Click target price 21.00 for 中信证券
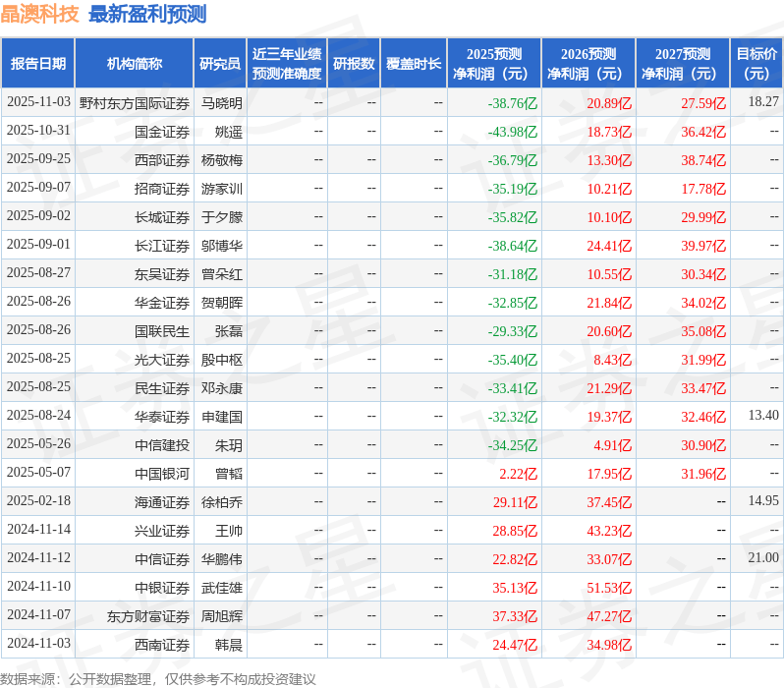 [762, 558]
